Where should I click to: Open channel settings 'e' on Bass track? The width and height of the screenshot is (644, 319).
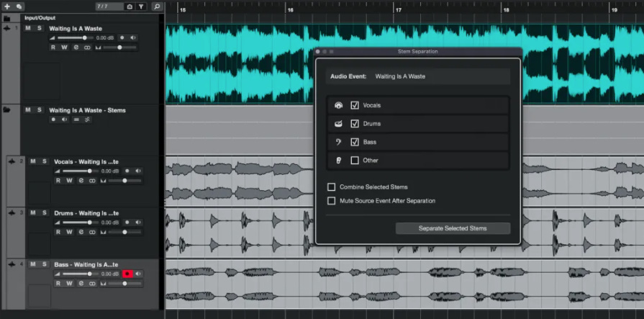pyautogui.click(x=81, y=284)
